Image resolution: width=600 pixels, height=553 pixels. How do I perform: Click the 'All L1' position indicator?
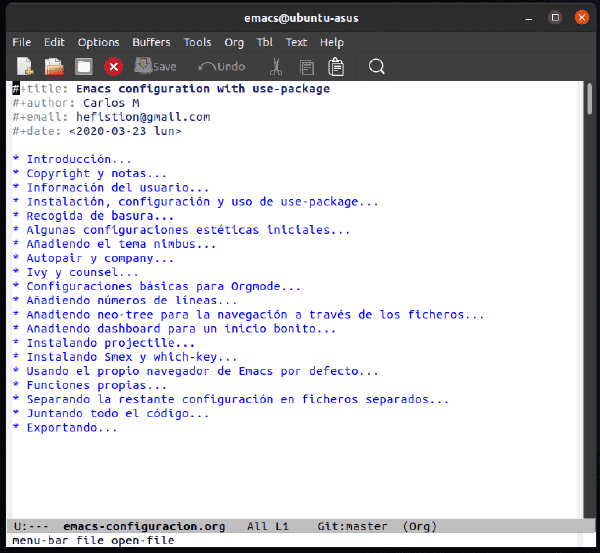click(x=268, y=527)
